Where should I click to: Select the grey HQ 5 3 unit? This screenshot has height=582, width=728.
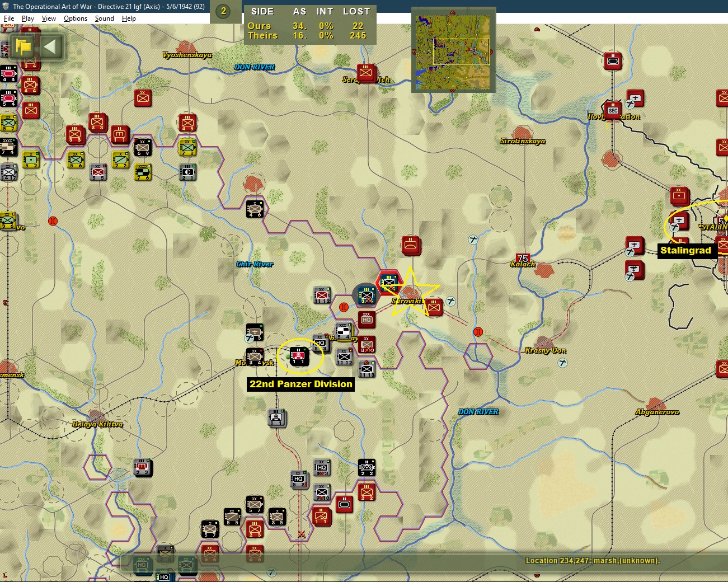321,344
